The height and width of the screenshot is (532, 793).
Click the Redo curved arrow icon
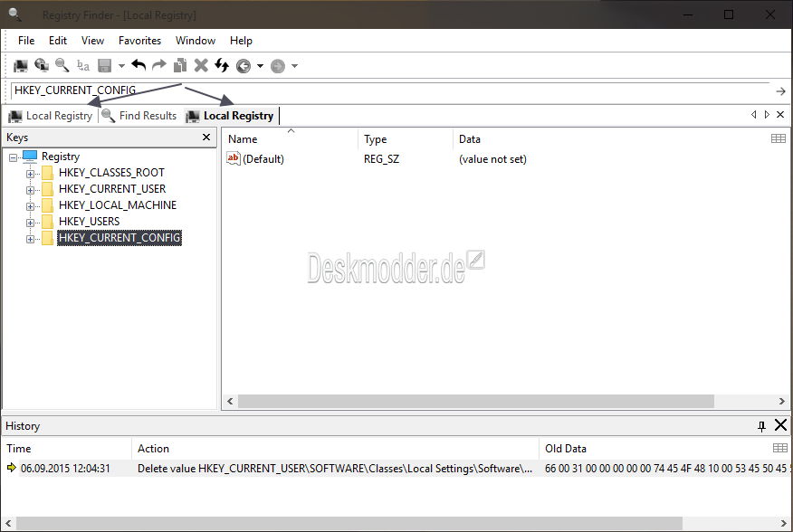click(159, 65)
